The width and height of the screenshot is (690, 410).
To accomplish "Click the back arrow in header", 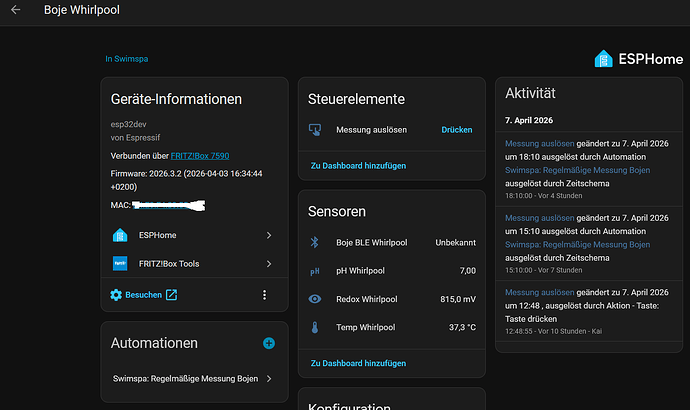I will pos(15,10).
